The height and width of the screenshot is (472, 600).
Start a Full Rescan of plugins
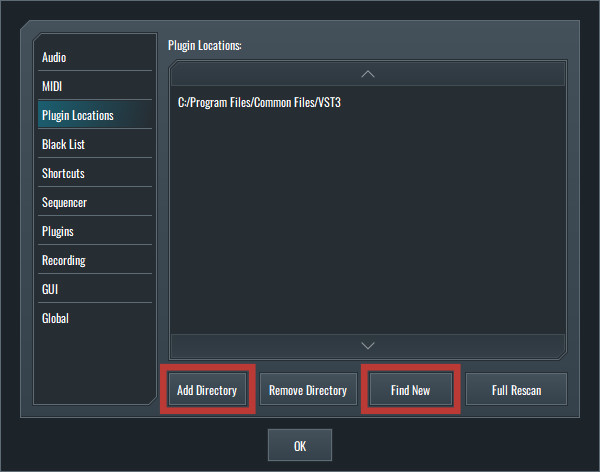click(x=516, y=389)
